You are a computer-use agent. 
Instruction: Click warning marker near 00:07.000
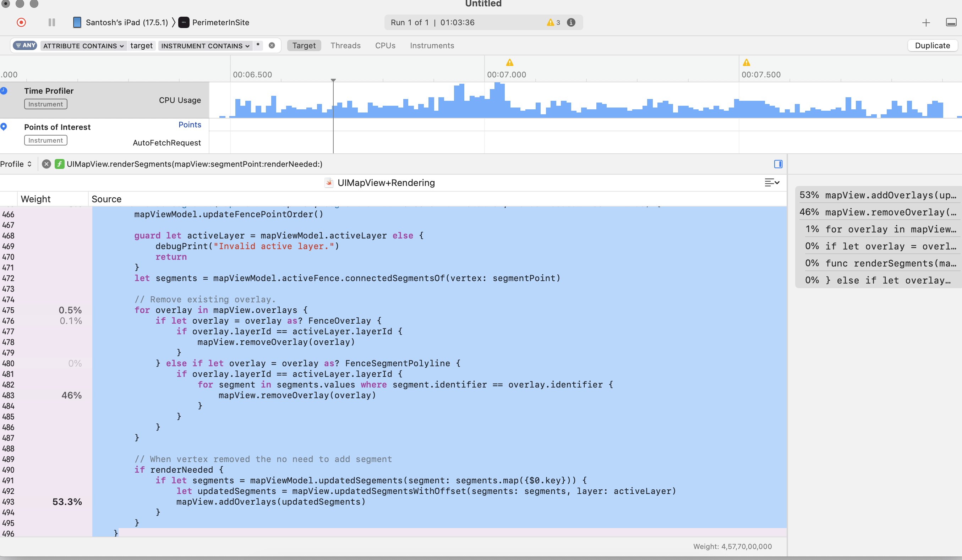(510, 62)
